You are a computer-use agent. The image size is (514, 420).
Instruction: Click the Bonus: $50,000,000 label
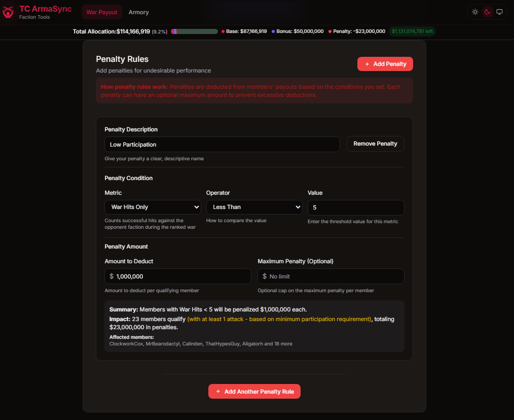point(298,31)
